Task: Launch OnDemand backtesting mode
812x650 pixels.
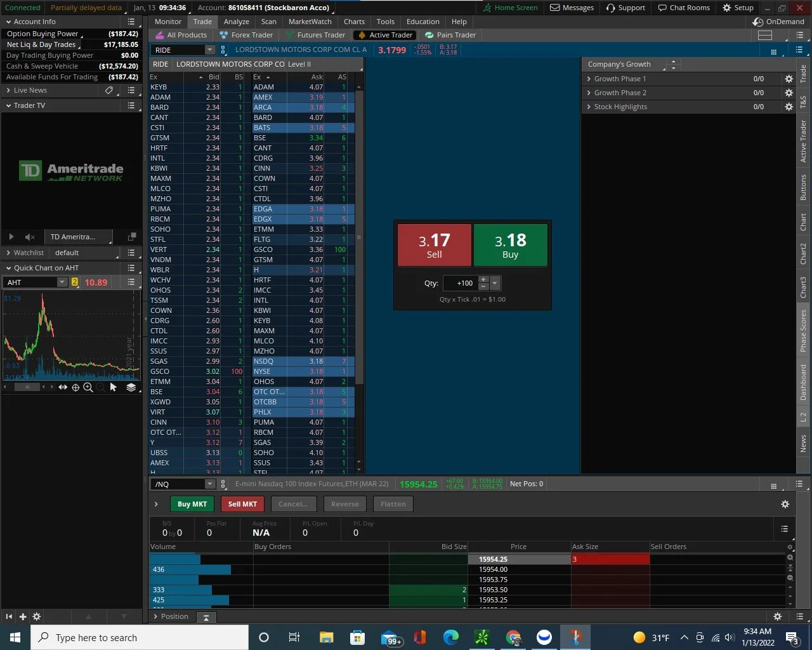Action: click(778, 22)
